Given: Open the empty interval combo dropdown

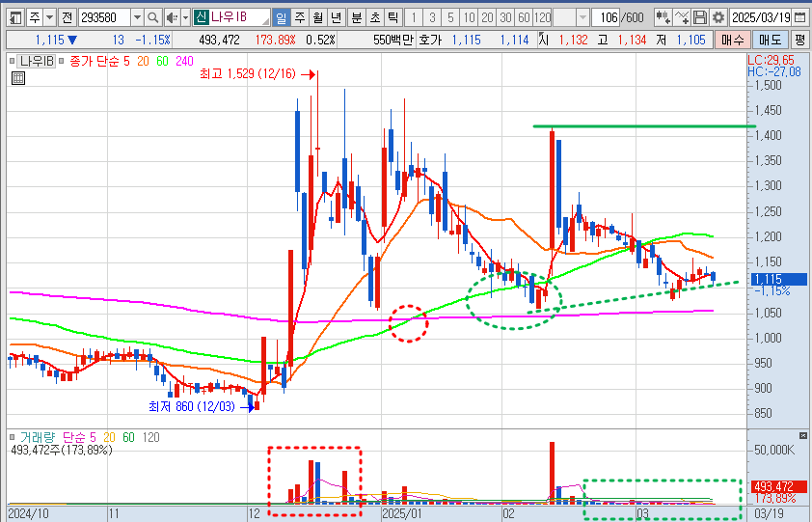Looking at the screenshot, I should tap(583, 17).
